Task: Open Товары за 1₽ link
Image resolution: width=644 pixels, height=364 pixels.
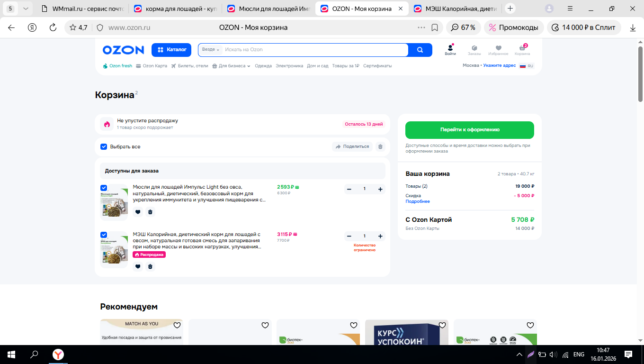Action: [x=346, y=66]
